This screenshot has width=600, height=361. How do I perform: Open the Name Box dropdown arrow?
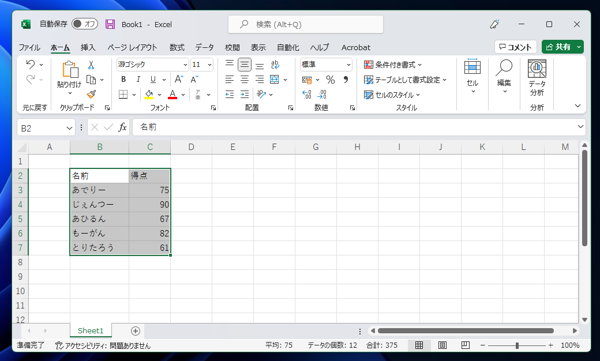69,128
